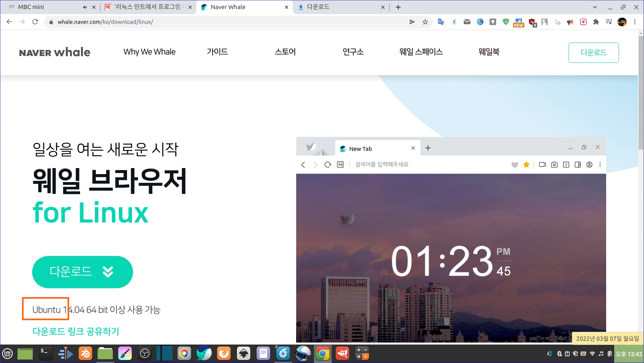Open the 스토어 menu item
Viewport: 644px width, 363px height.
click(x=285, y=52)
